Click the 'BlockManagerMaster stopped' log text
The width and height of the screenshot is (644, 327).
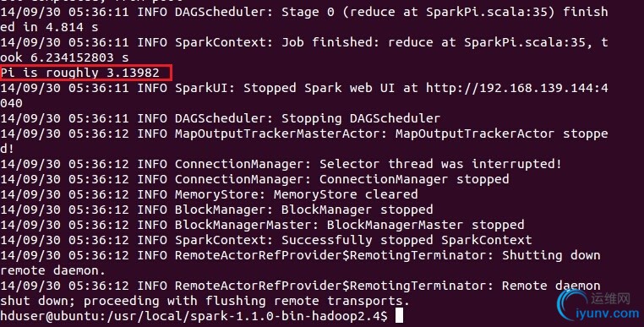click(x=425, y=225)
